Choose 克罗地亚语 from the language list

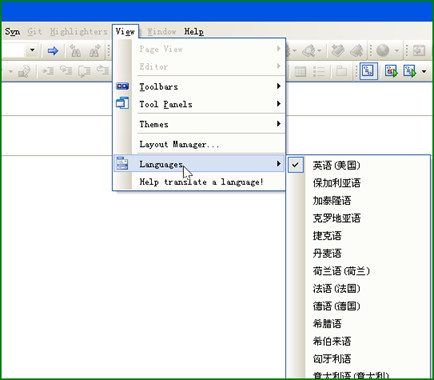(x=358, y=218)
